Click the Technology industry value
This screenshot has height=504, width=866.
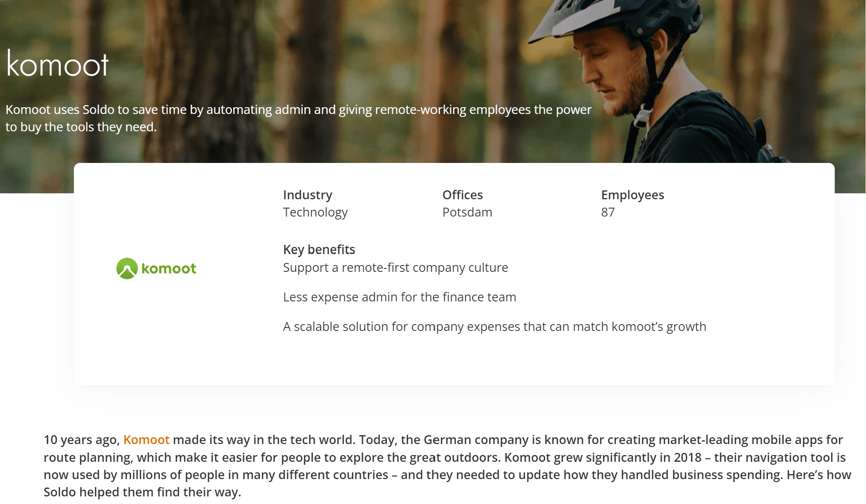[315, 212]
